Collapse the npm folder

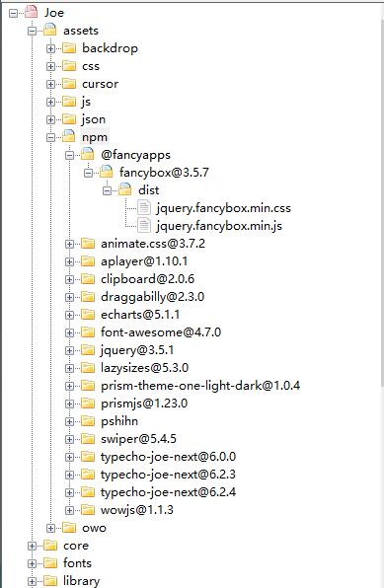tap(50, 137)
